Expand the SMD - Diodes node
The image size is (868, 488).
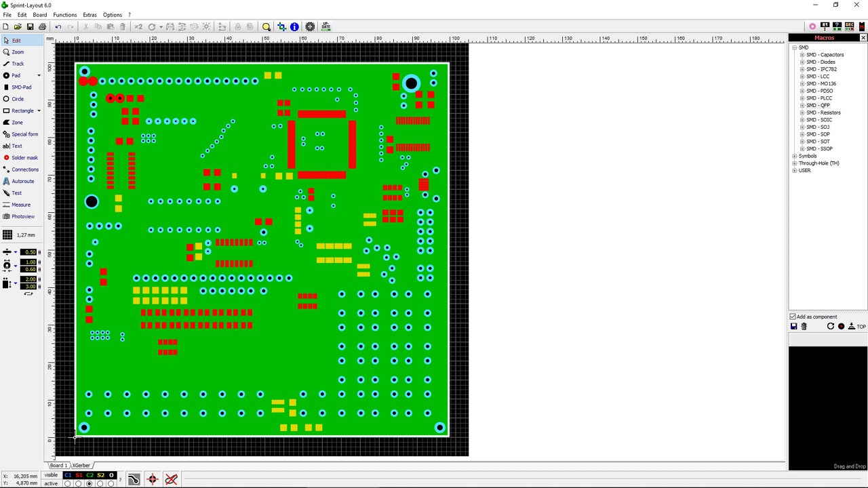(x=802, y=62)
